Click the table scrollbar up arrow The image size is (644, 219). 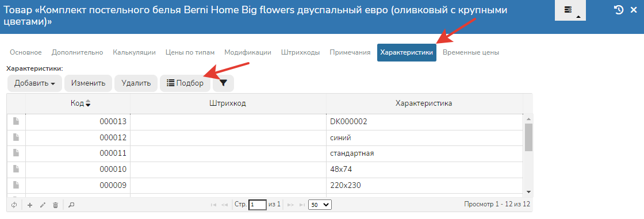(528, 119)
